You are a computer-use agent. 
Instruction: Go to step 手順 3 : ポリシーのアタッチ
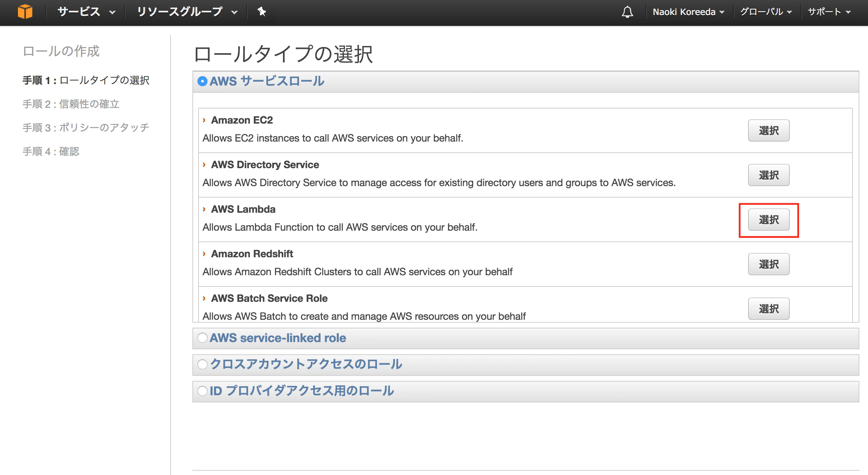pyautogui.click(x=86, y=128)
